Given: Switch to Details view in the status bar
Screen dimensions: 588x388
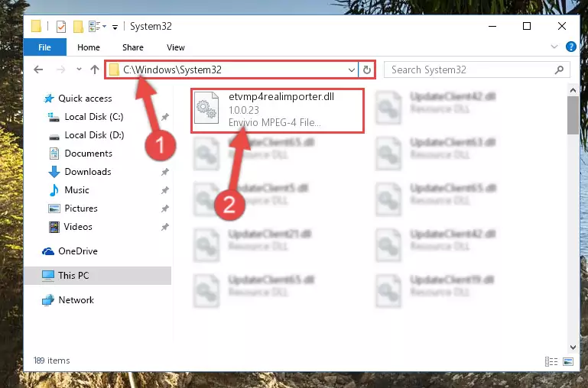Looking at the screenshot, I should pos(551,361).
